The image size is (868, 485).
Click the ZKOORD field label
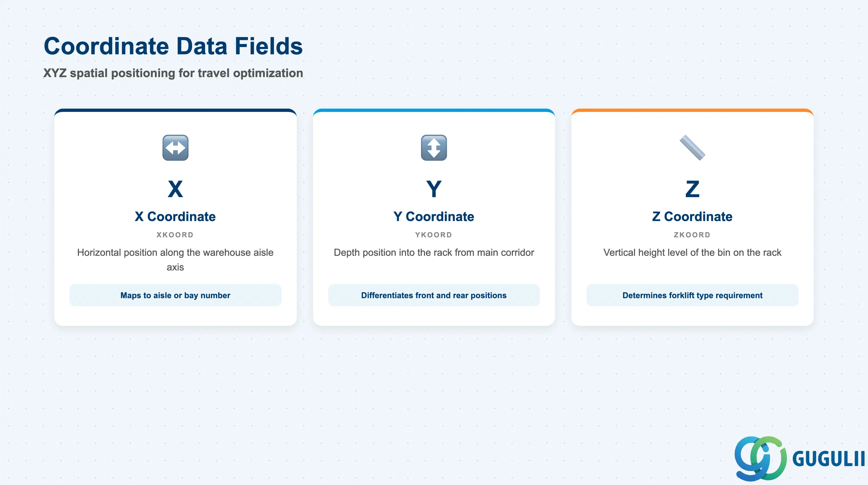click(x=692, y=235)
